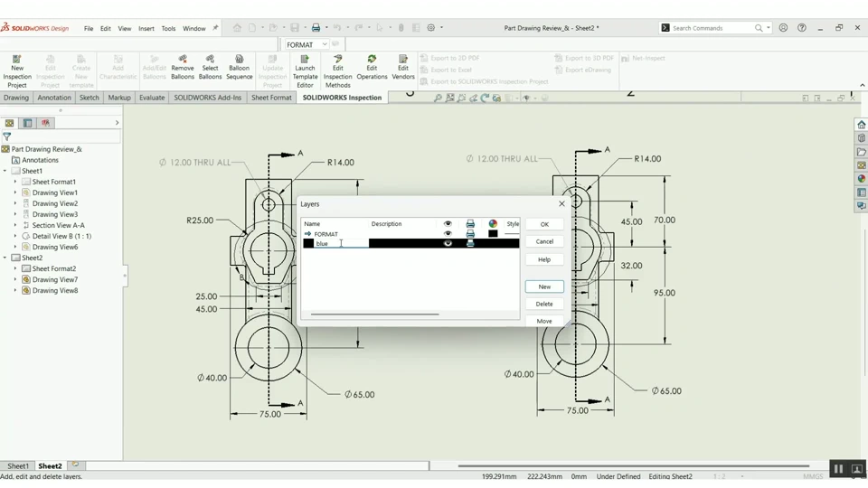The height and width of the screenshot is (488, 868).
Task: Open the File Explorer folder icon in the task pane
Action: click(862, 152)
